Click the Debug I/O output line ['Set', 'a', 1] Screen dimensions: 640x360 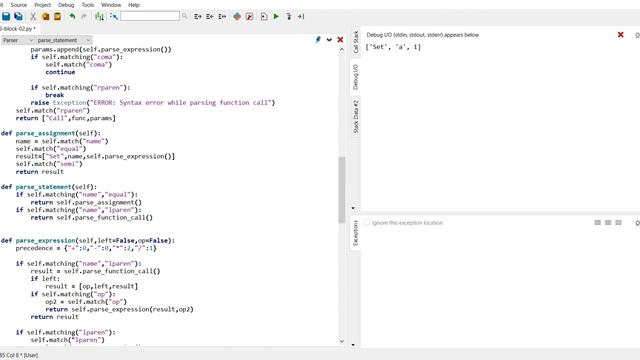pos(393,47)
